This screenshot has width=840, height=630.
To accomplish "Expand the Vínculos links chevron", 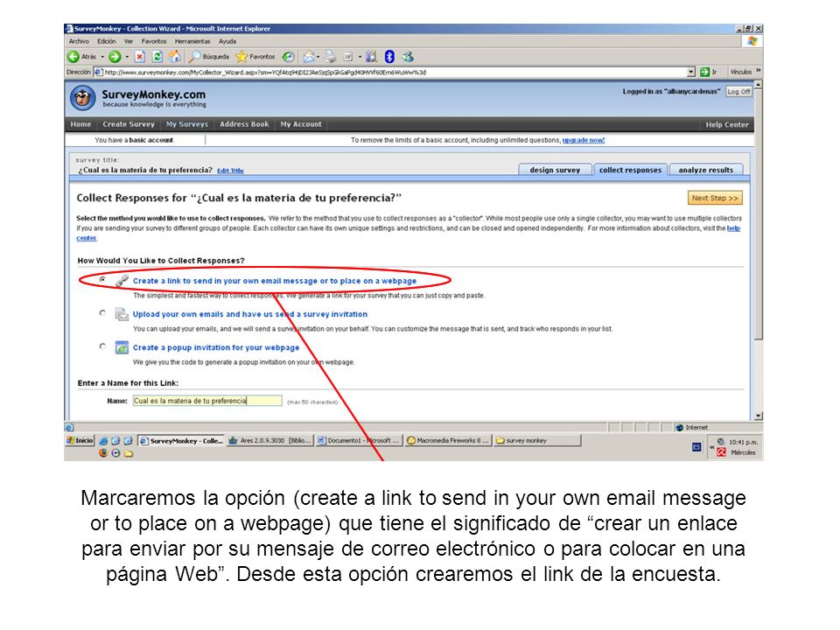I will point(758,71).
